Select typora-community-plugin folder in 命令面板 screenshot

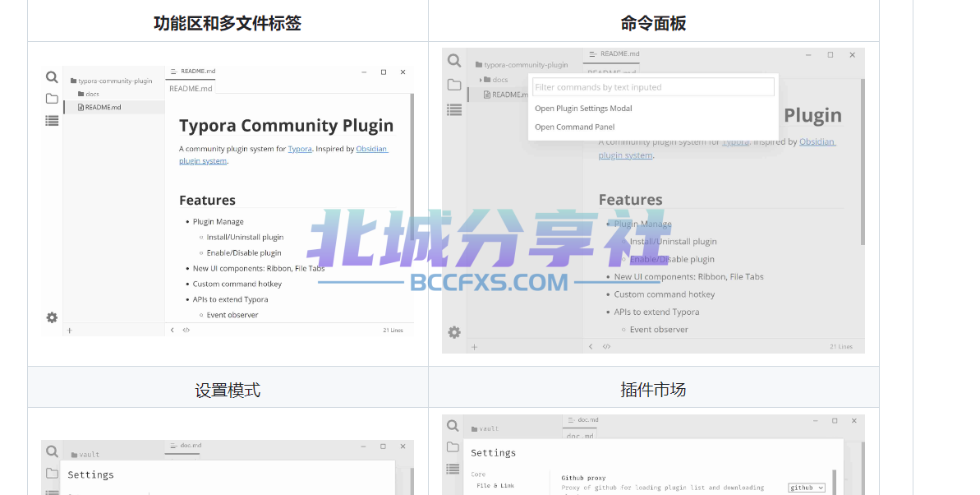click(x=522, y=64)
